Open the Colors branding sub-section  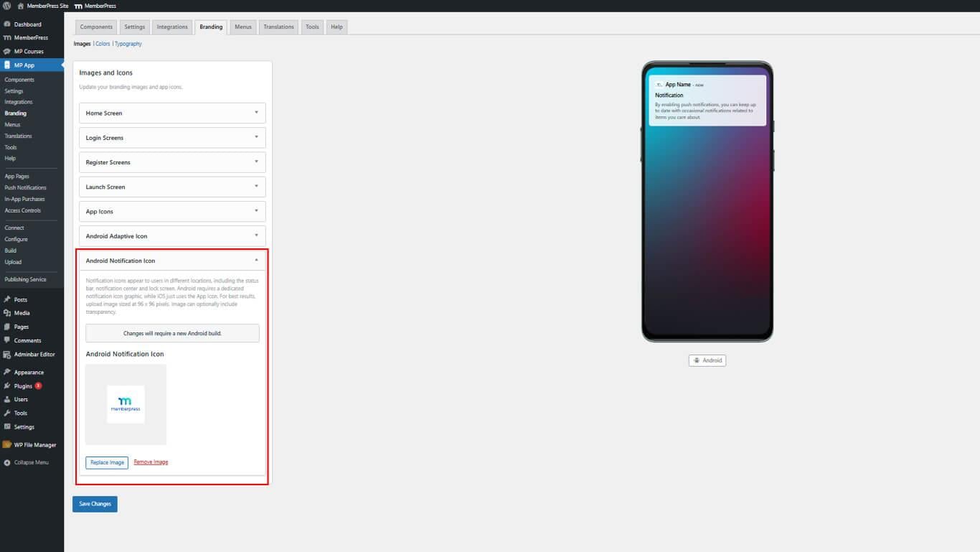tap(103, 44)
